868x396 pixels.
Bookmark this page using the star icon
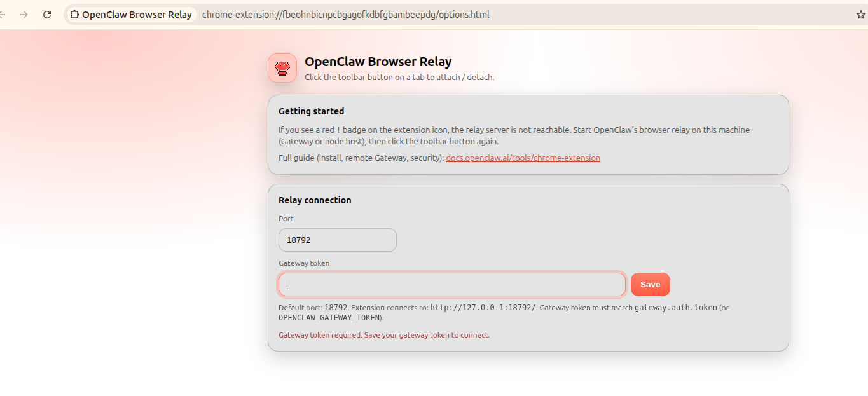(x=860, y=15)
